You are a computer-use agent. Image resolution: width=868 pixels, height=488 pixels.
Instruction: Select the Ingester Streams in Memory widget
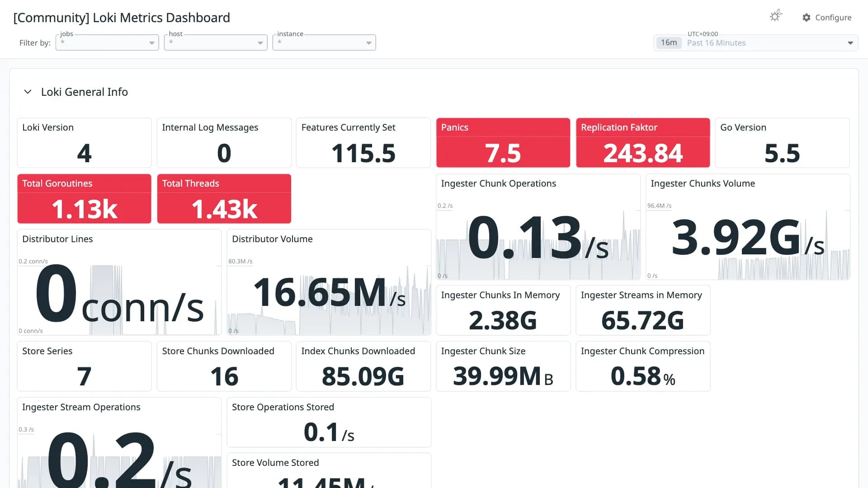pyautogui.click(x=643, y=310)
